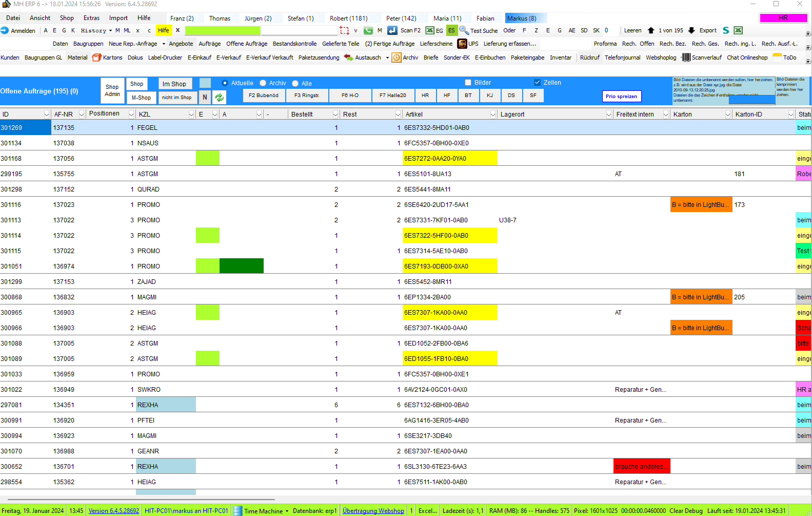Expand the History dropdown arrow

click(110, 31)
